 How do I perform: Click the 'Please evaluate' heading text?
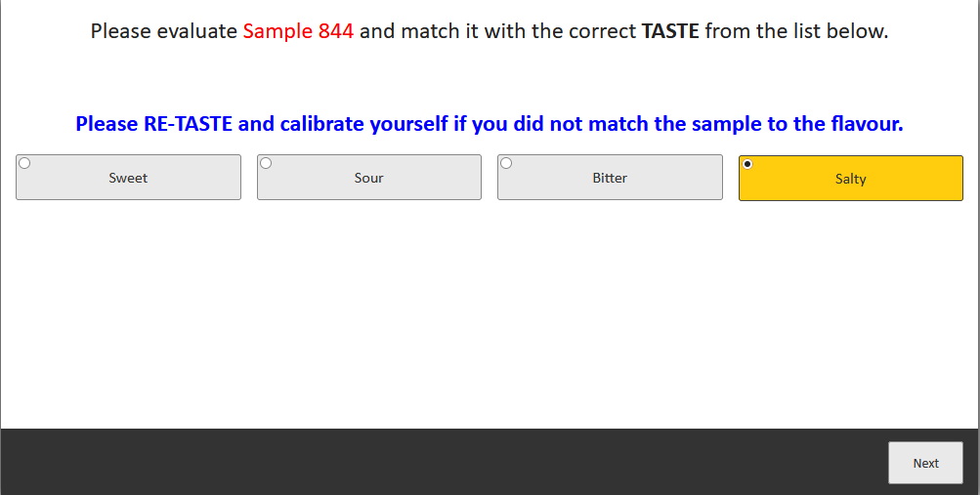(164, 30)
